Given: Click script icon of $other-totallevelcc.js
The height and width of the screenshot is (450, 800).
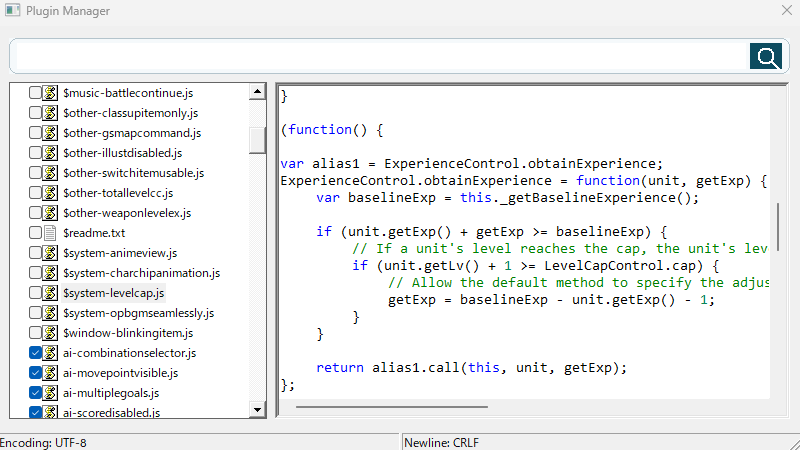Looking at the screenshot, I should click(50, 192).
